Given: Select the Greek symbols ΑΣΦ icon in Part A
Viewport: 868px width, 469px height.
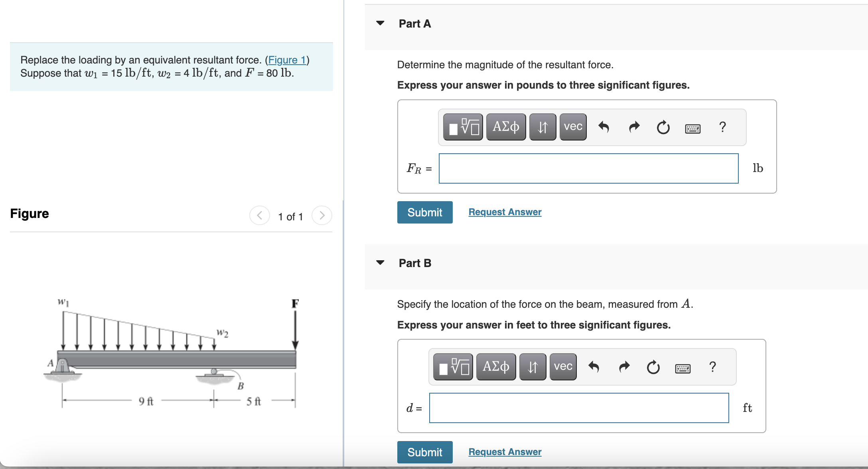Looking at the screenshot, I should pyautogui.click(x=505, y=127).
